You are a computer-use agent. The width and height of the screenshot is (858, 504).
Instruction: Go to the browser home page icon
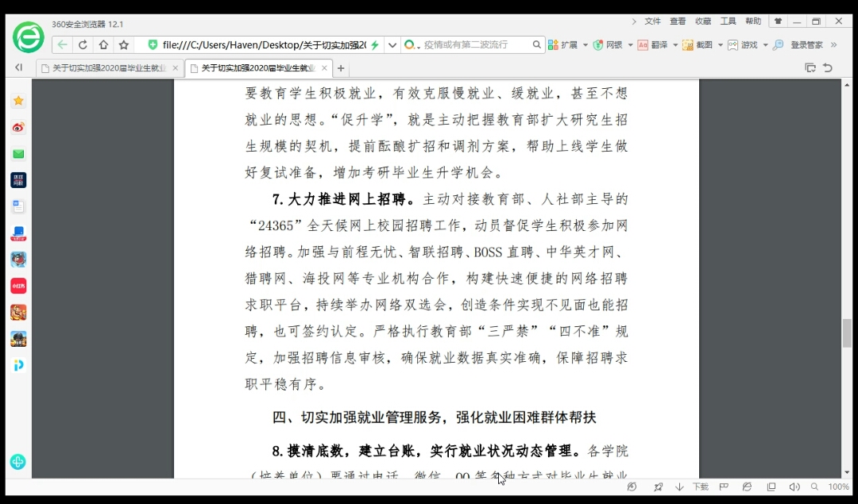point(103,45)
